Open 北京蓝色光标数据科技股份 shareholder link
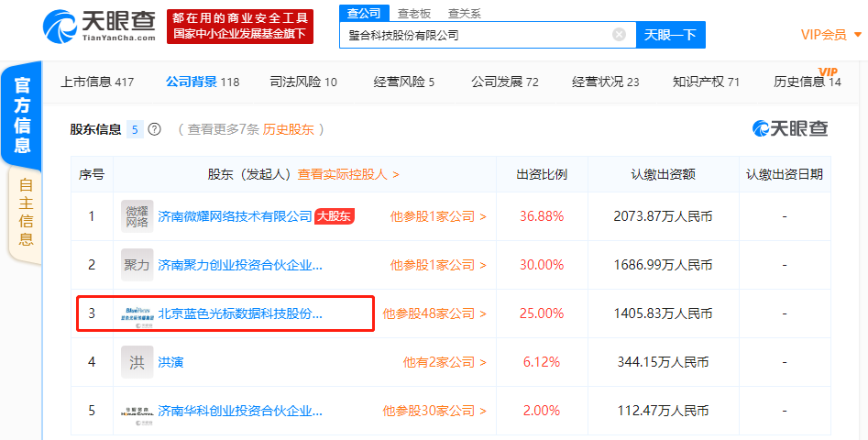 coord(240,313)
